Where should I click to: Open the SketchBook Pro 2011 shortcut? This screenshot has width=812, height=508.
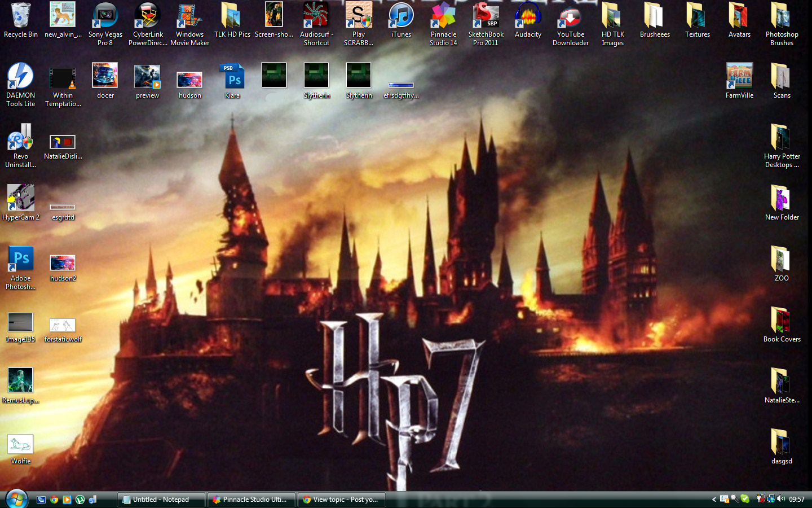pyautogui.click(x=486, y=17)
